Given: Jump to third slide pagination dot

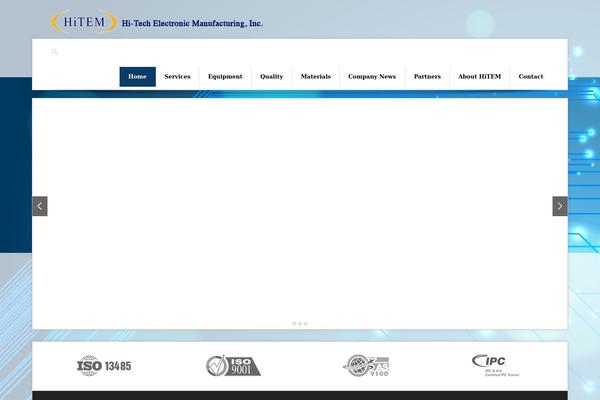Looking at the screenshot, I should click(306, 324).
